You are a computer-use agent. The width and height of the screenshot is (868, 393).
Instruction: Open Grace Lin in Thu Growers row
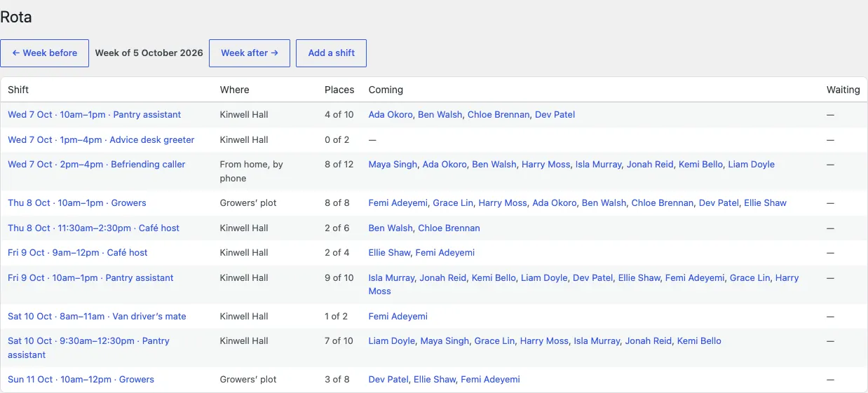tap(453, 203)
